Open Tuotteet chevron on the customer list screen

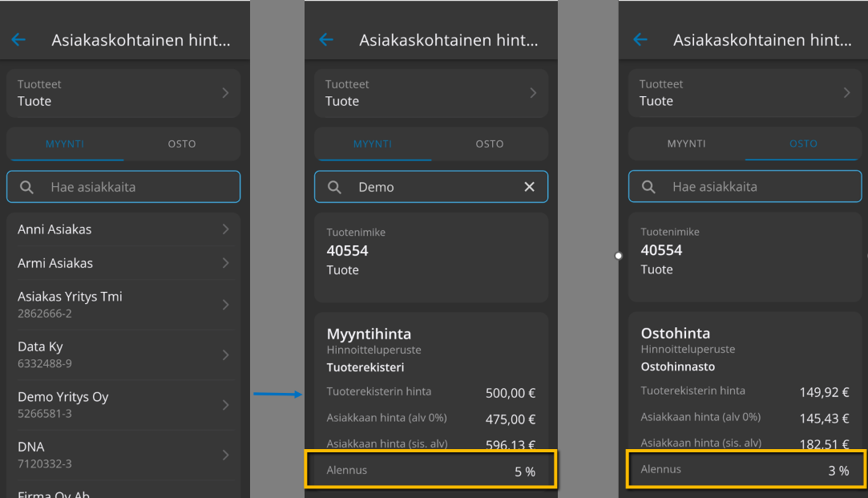click(225, 93)
